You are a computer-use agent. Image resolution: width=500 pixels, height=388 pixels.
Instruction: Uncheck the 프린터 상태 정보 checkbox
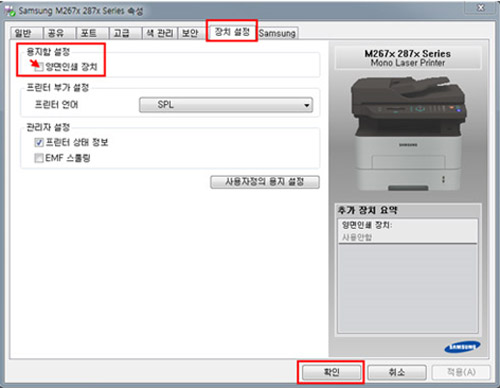tap(39, 143)
